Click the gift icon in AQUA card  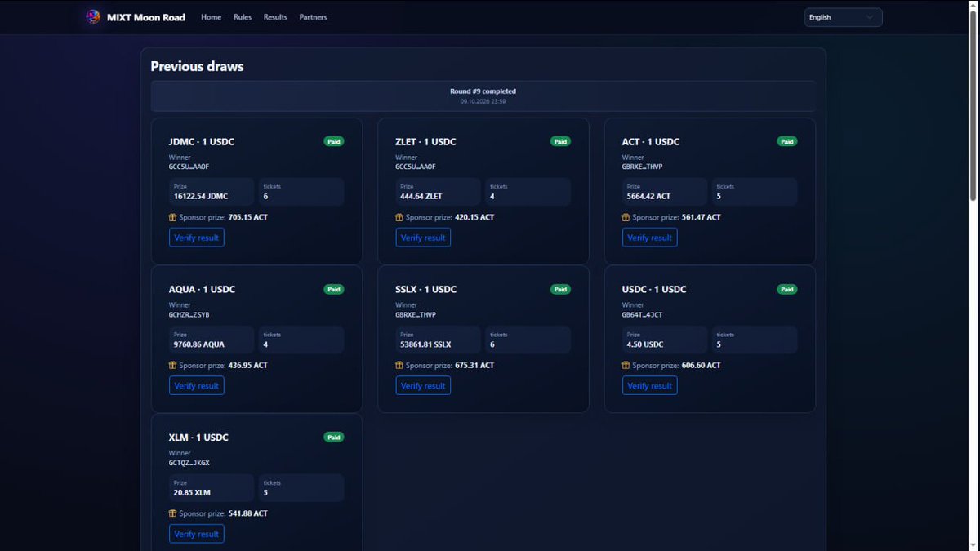click(172, 365)
